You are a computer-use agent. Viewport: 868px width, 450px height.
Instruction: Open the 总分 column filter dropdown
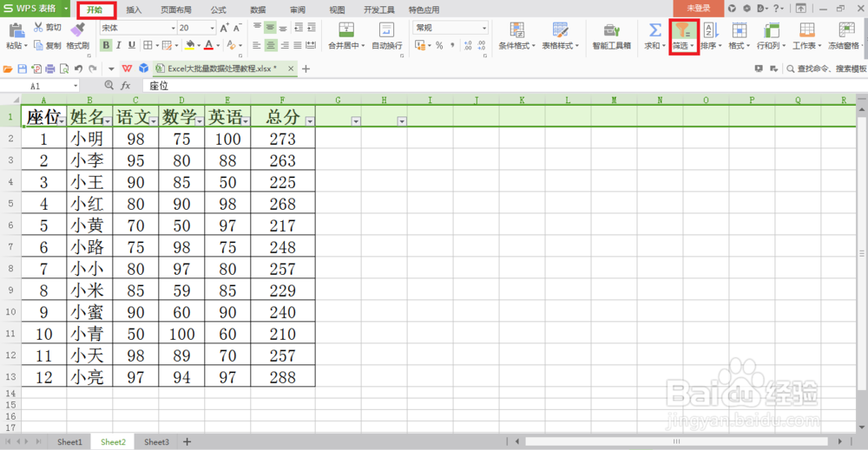310,121
